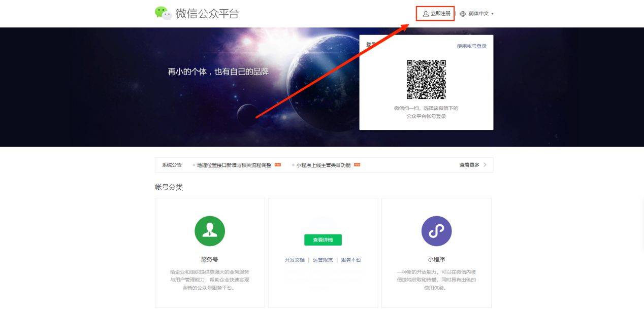This screenshot has height=310, width=644.
Task: Click the banner slogan 再小的个体,也有自己的品牌
Action: 218,72
